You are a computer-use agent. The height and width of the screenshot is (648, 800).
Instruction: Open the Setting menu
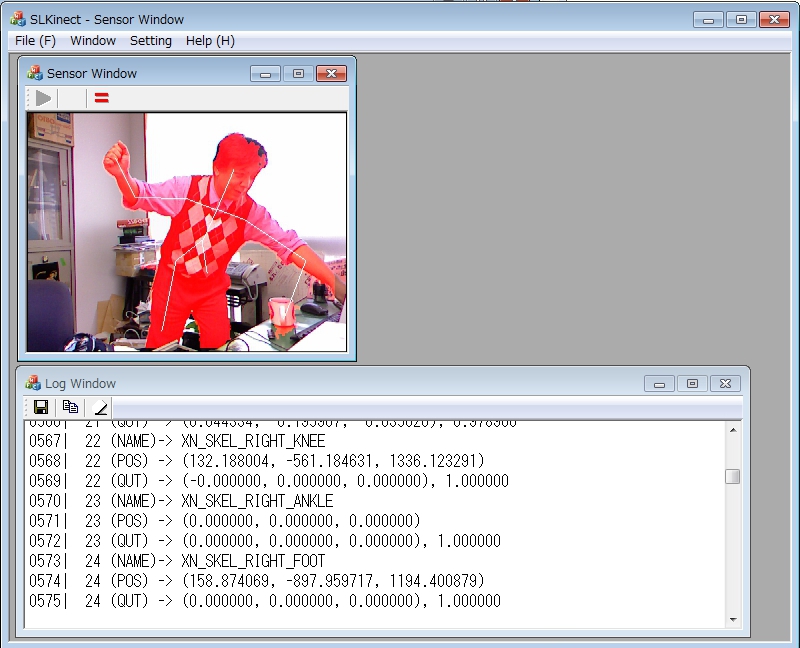pos(151,41)
